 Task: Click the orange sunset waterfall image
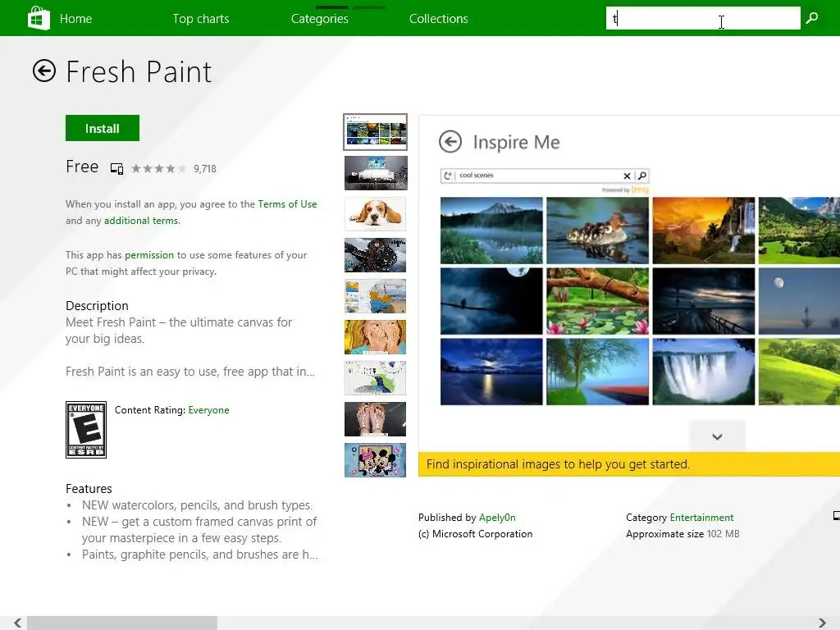click(x=703, y=231)
